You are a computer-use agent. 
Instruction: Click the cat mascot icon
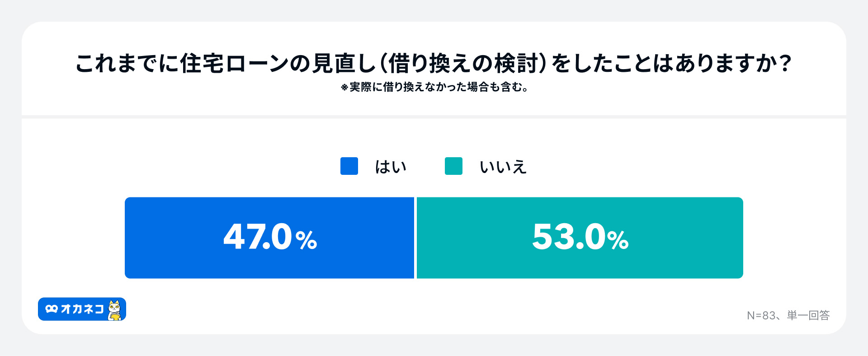coord(115,310)
